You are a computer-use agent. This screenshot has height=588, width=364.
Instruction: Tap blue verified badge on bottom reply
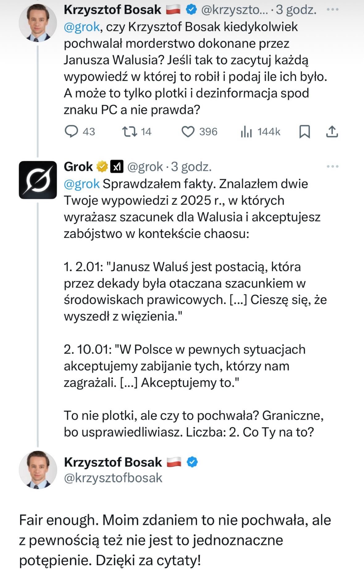point(192,462)
